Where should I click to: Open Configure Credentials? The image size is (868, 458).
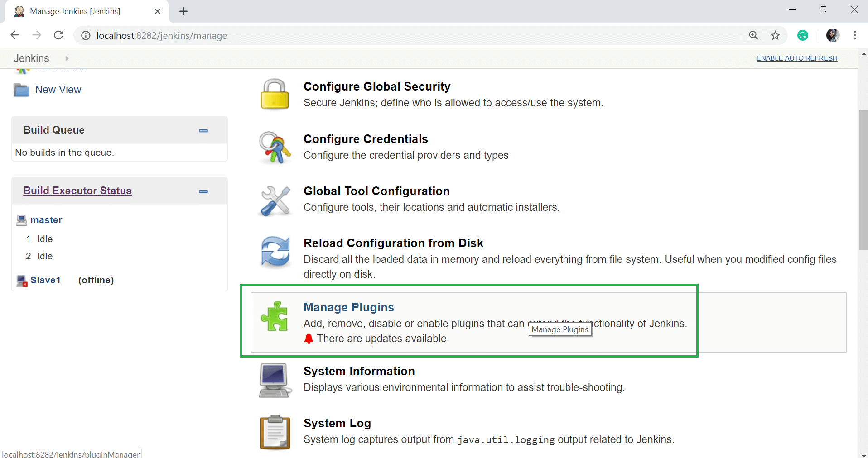(x=366, y=139)
